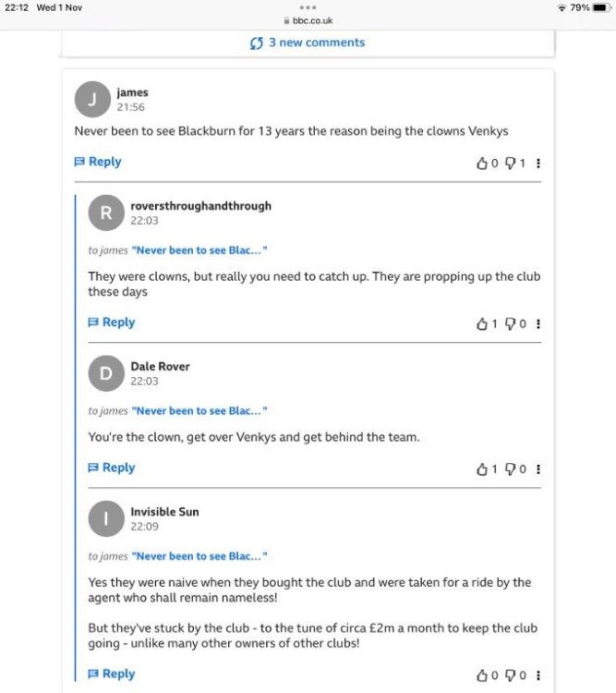The height and width of the screenshot is (693, 616).
Task: Dislike roversthroughandthrough's reply
Action: pos(510,324)
